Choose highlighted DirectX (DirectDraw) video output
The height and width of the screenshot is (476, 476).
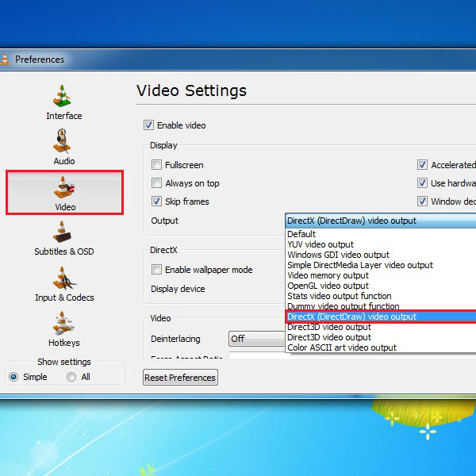pos(381,317)
